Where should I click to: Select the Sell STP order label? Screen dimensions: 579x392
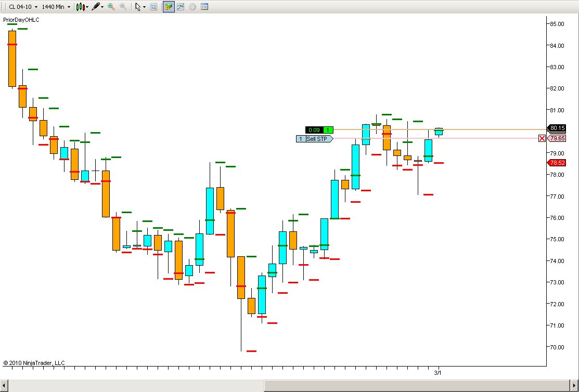(x=319, y=139)
